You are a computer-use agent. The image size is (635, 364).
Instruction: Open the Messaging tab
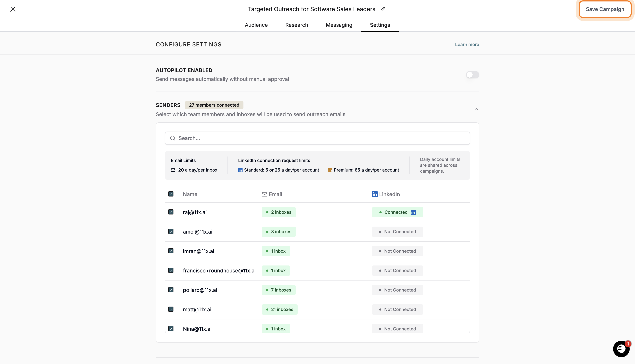pyautogui.click(x=339, y=25)
